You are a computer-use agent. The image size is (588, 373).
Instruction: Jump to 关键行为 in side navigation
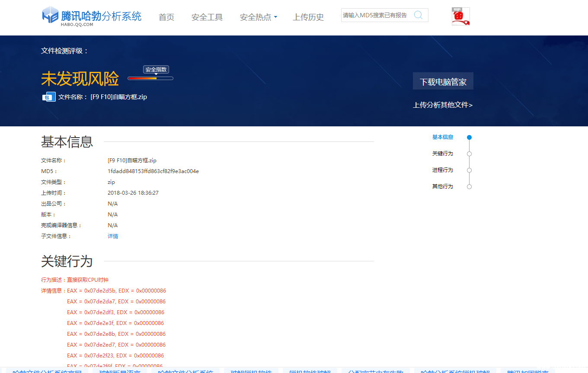click(443, 154)
